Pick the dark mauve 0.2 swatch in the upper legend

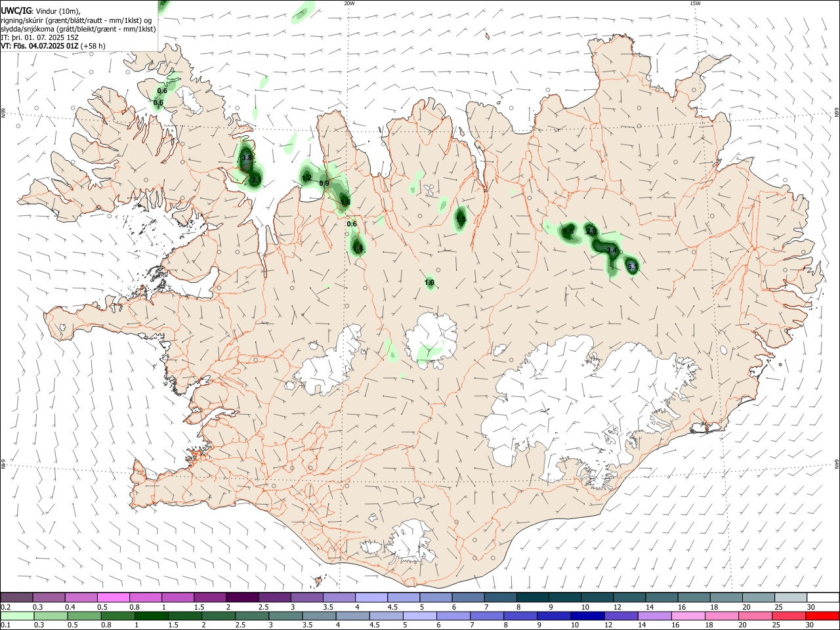point(17,597)
